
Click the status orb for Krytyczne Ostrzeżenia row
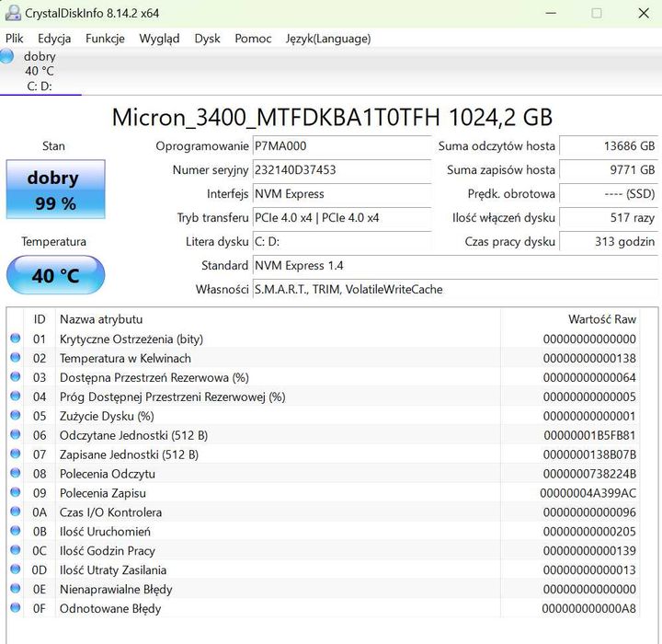click(15, 339)
